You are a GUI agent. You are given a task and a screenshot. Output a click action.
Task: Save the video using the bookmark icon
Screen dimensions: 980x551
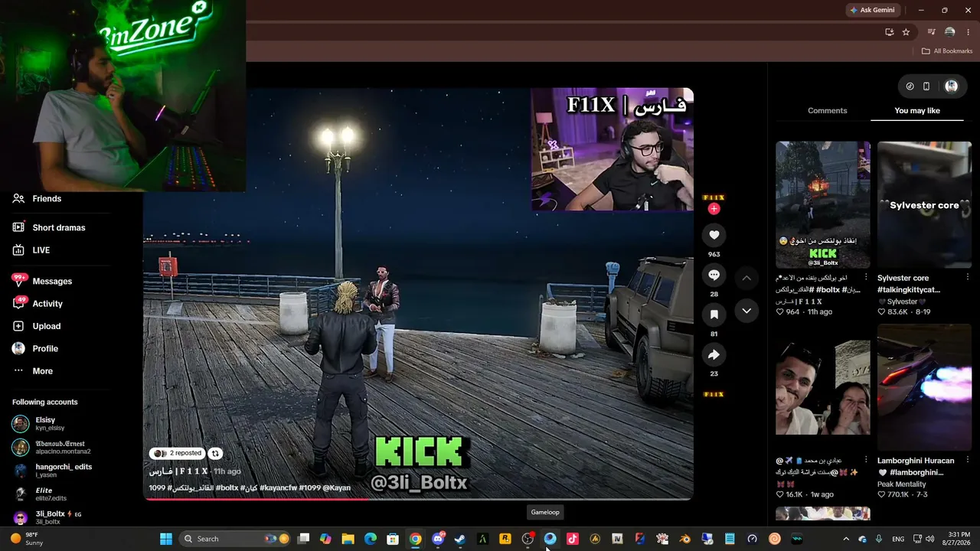[x=714, y=315]
